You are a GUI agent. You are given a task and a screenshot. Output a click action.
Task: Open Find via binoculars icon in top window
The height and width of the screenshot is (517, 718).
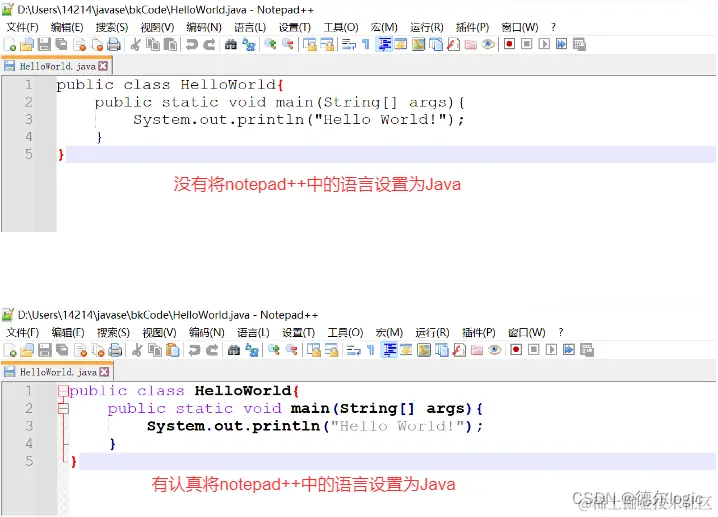pos(231,44)
